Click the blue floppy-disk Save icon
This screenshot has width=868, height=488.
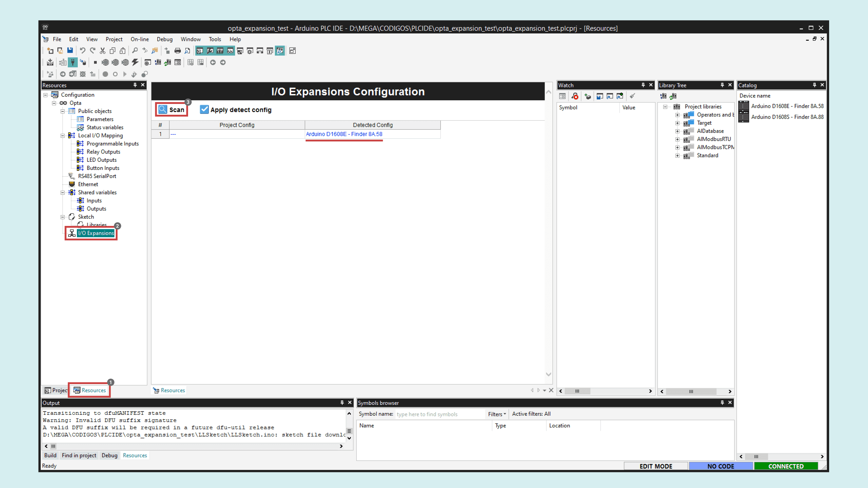(70, 51)
